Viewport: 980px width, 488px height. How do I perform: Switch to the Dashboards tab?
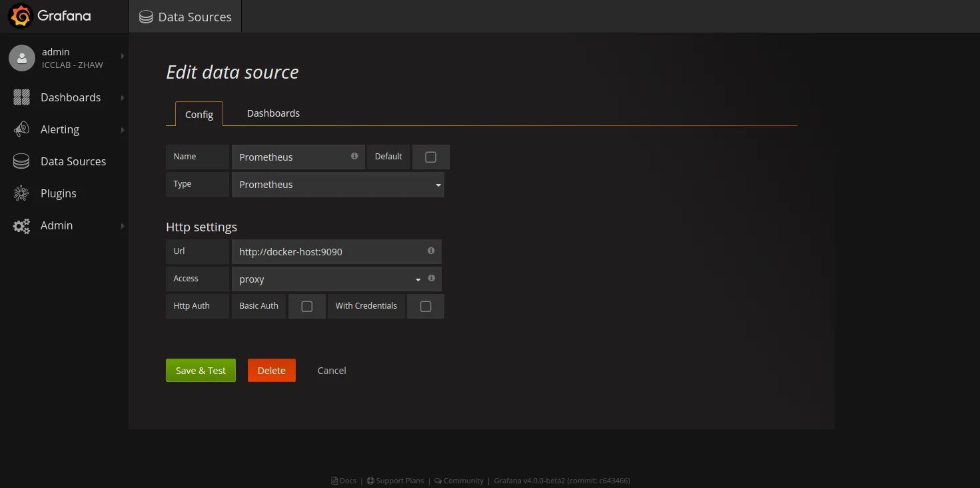pos(273,113)
